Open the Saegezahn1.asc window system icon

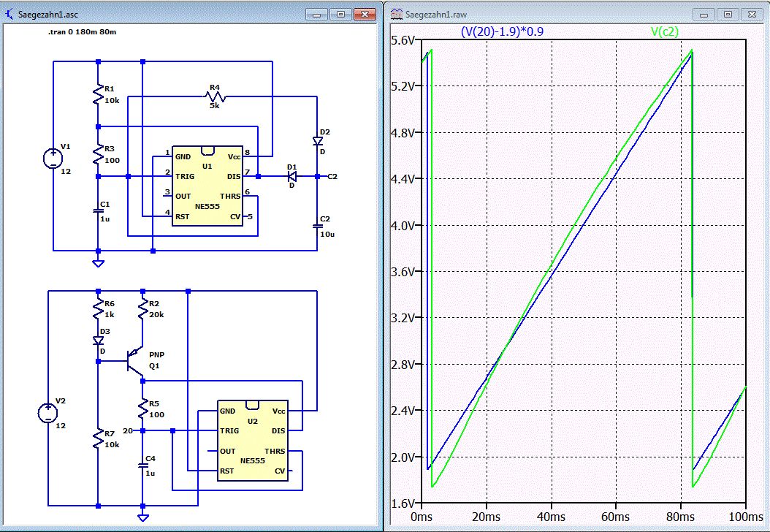click(x=9, y=14)
